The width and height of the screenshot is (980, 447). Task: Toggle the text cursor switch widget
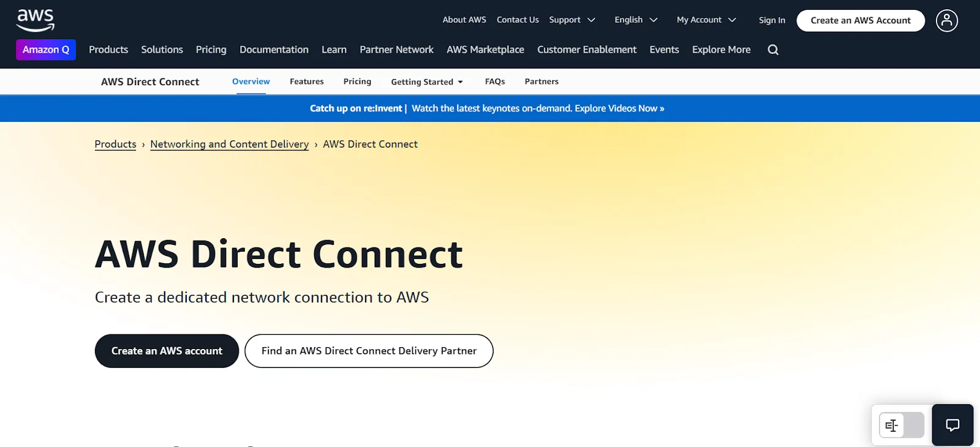pyautogui.click(x=902, y=425)
